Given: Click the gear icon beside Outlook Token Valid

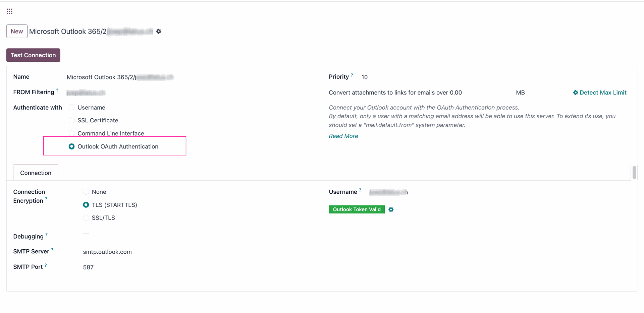Looking at the screenshot, I should 391,209.
